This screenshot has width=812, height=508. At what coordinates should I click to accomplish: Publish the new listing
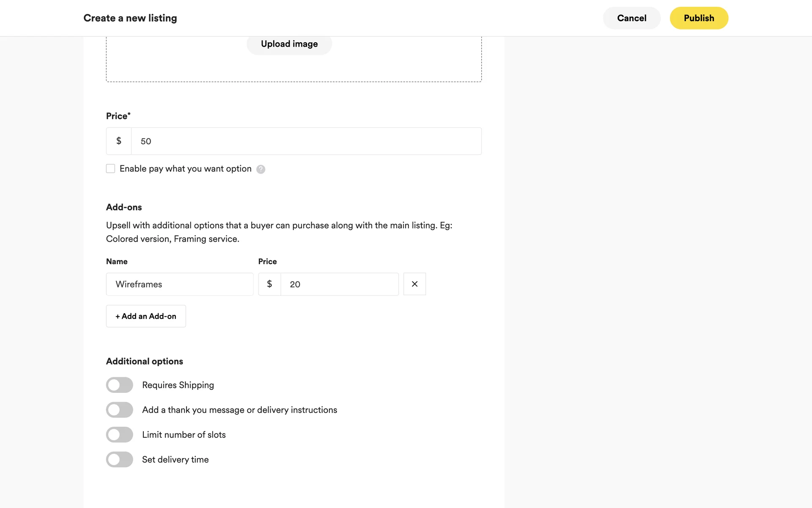click(699, 18)
